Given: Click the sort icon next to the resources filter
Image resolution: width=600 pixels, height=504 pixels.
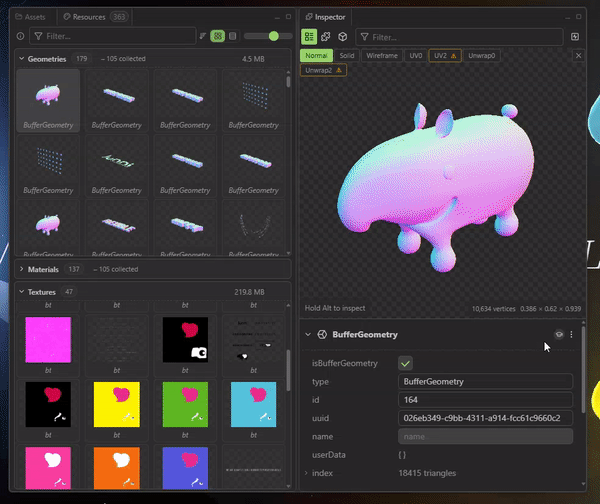Looking at the screenshot, I should point(203,36).
